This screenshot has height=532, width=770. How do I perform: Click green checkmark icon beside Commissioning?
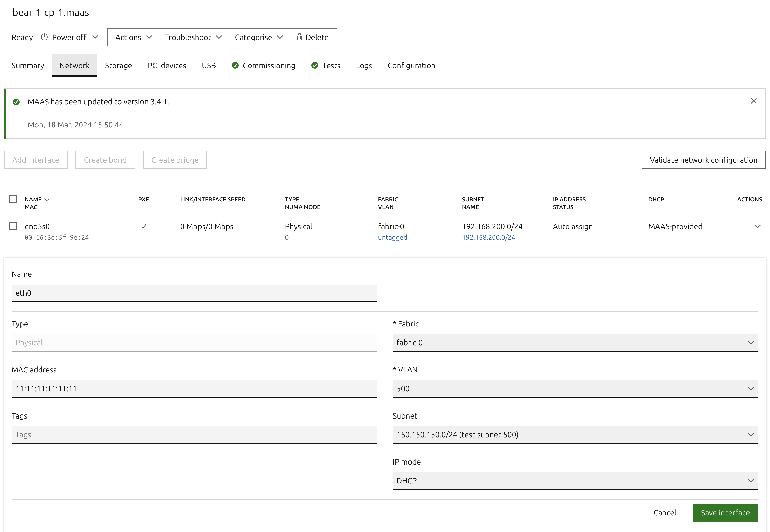click(235, 65)
